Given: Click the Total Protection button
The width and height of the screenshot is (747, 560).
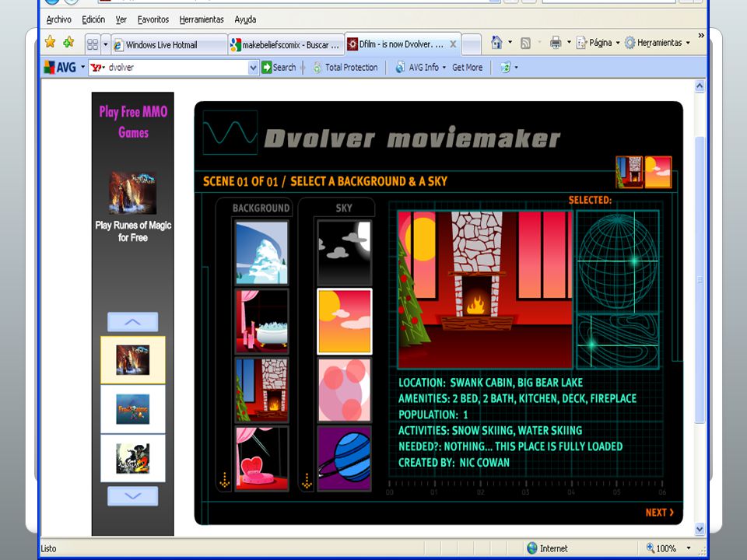Looking at the screenshot, I should click(x=345, y=68).
